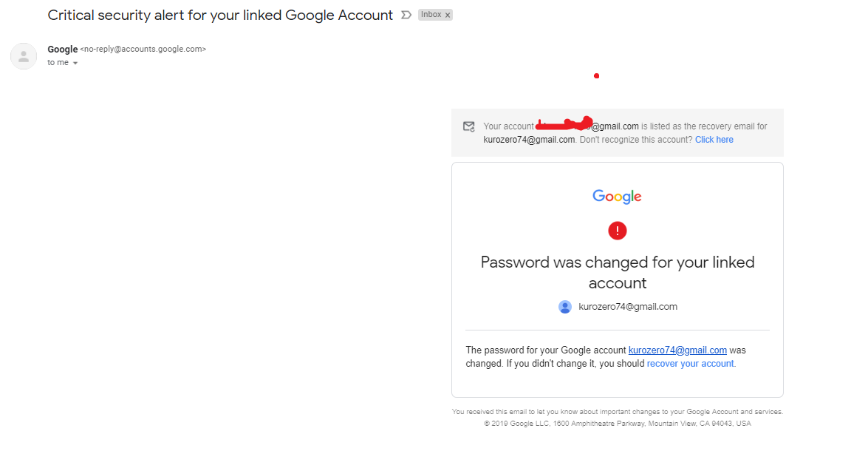Image resolution: width=868 pixels, height=451 pixels.
Task: Click the blue account avatar beside kurozero74@gmail.com
Action: click(x=564, y=307)
